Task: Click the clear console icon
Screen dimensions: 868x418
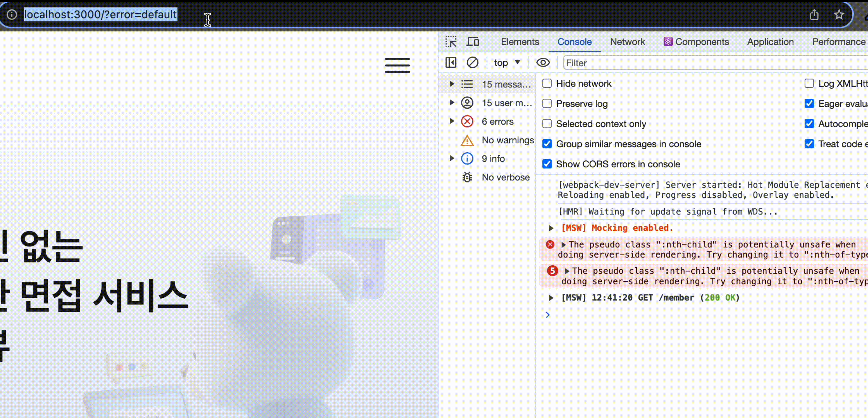Action: [x=472, y=63]
